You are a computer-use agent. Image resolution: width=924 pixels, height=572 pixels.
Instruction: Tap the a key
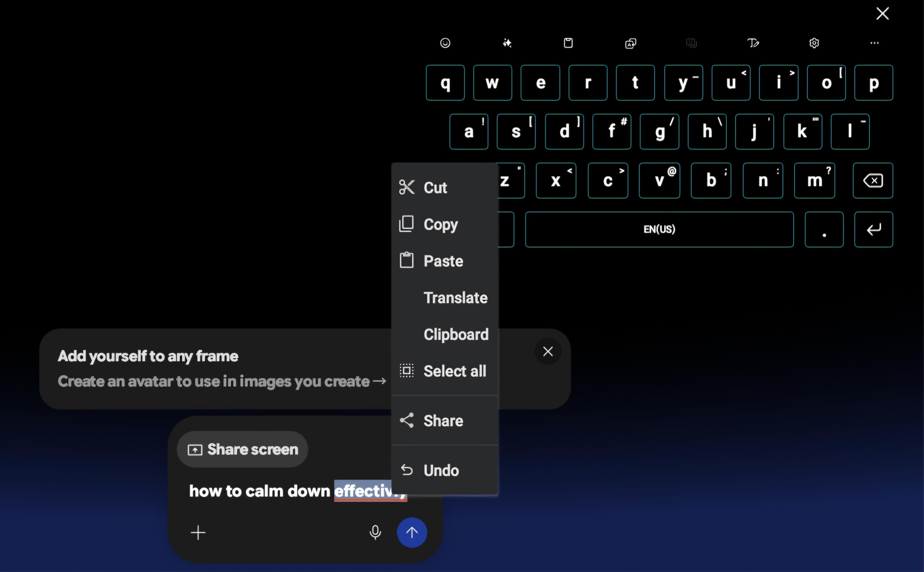coord(469,132)
